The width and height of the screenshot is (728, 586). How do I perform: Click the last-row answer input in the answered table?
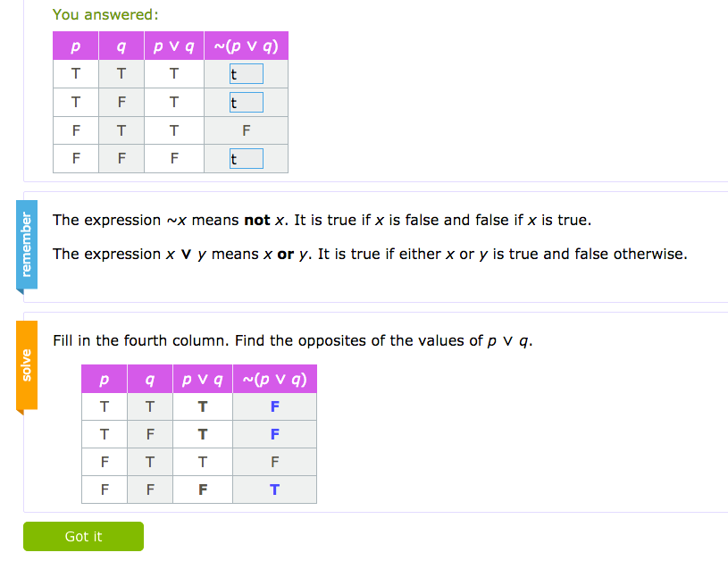pyautogui.click(x=246, y=159)
